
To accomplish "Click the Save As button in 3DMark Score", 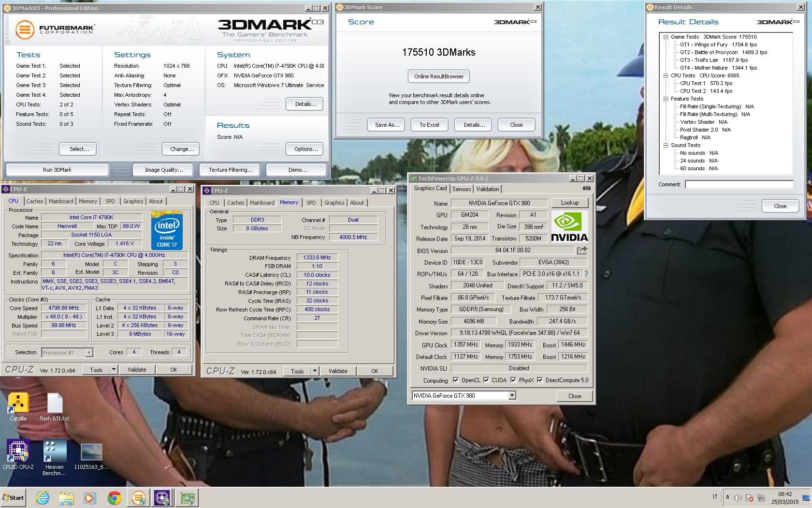I will [387, 125].
